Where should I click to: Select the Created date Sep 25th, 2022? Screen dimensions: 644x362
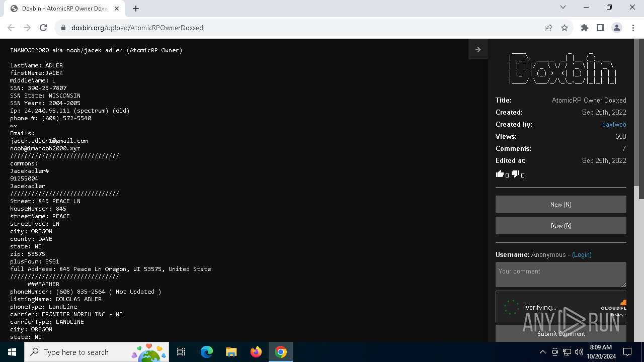pyautogui.click(x=604, y=112)
